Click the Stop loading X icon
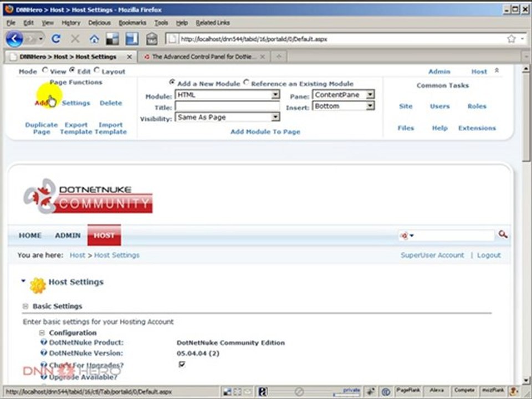The width and height of the screenshot is (532, 399). tap(75, 39)
